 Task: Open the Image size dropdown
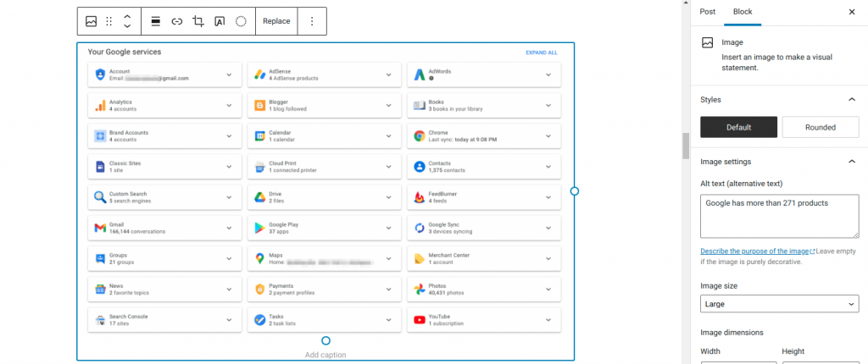(x=780, y=304)
